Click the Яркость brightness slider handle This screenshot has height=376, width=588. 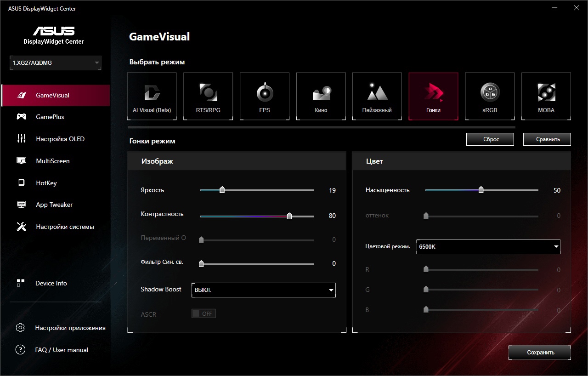coord(222,190)
